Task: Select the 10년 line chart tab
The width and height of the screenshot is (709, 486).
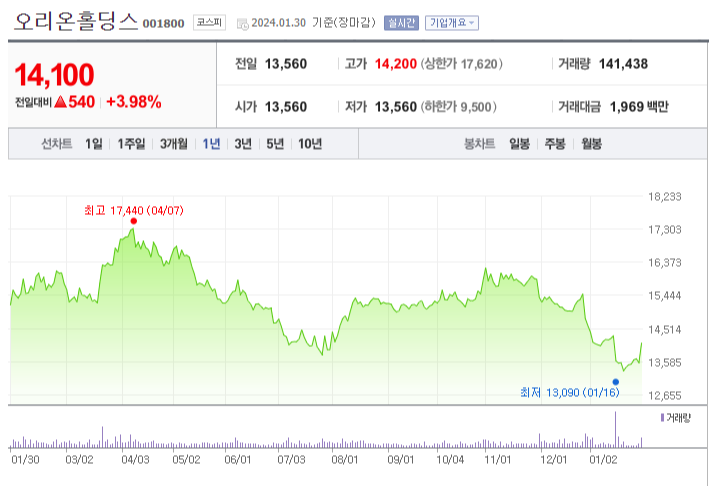Action: click(310, 144)
